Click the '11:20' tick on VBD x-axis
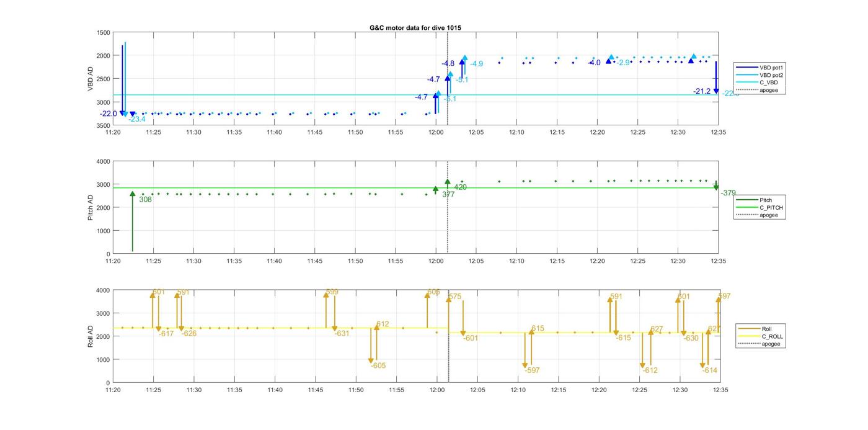This screenshot has height=430, width=868. coord(113,132)
